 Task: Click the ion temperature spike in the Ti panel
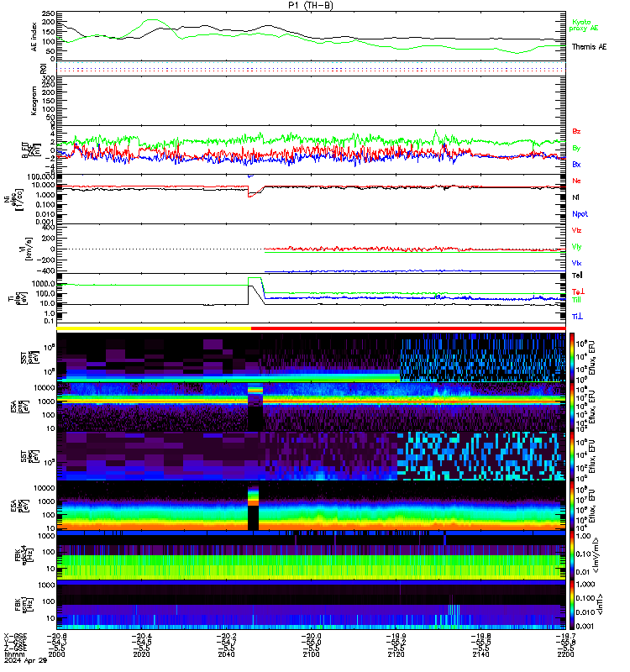(255, 283)
